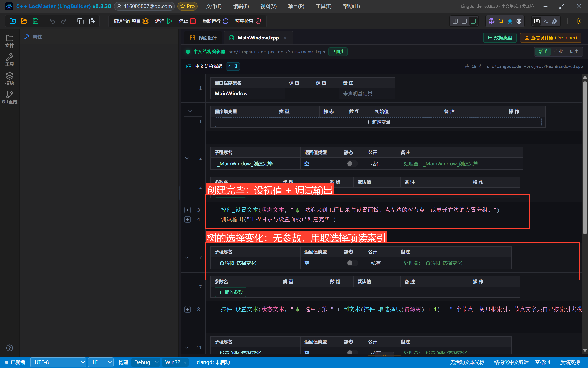
Task: Open the Debug build configuration dropdown
Action: pyautogui.click(x=146, y=362)
